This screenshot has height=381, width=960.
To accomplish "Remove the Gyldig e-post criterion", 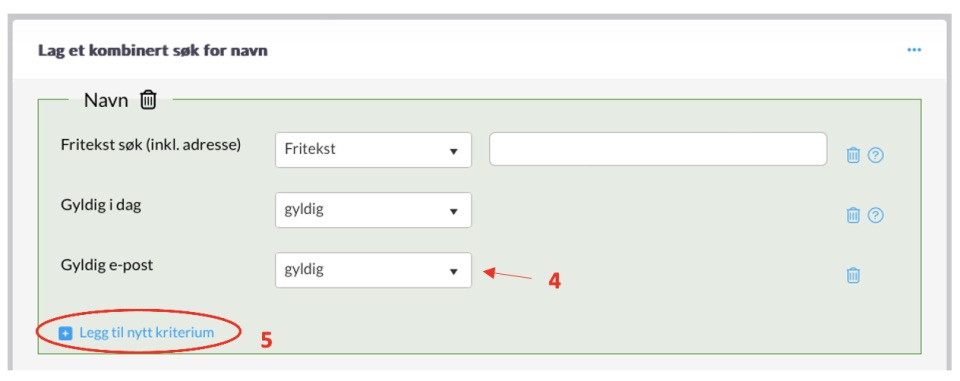I will (x=853, y=275).
